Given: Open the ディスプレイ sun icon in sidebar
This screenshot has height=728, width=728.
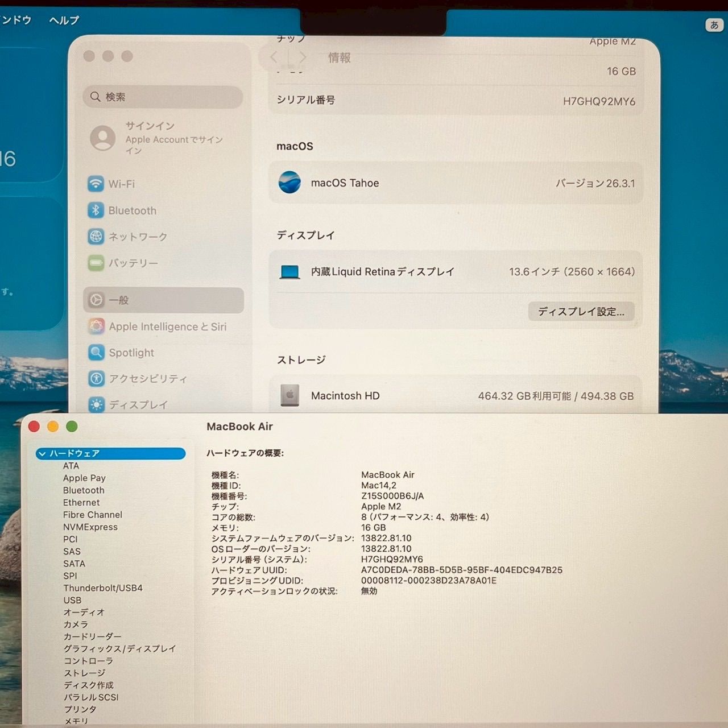Looking at the screenshot, I should (x=96, y=404).
